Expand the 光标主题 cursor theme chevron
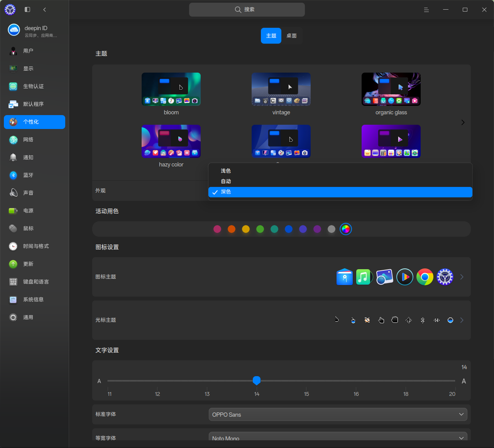 pyautogui.click(x=462, y=320)
